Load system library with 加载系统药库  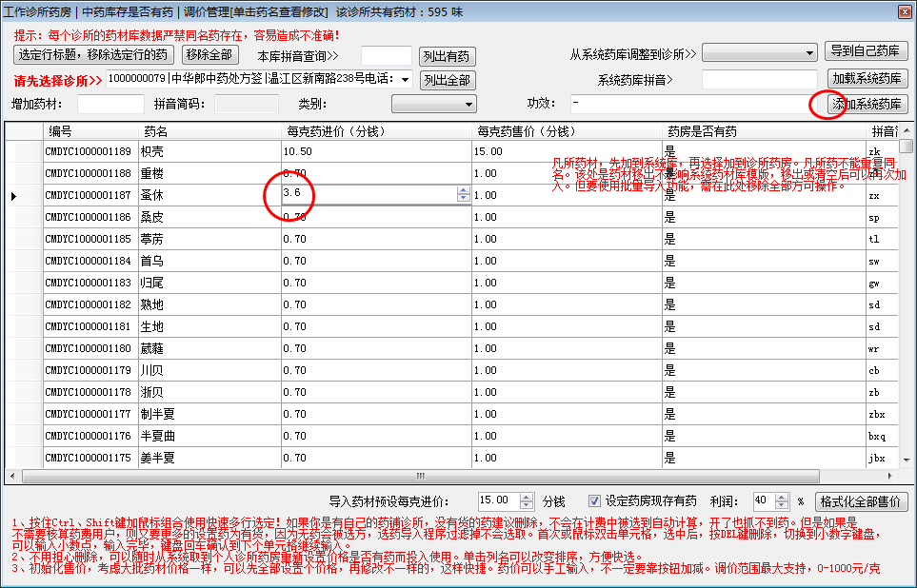click(866, 78)
